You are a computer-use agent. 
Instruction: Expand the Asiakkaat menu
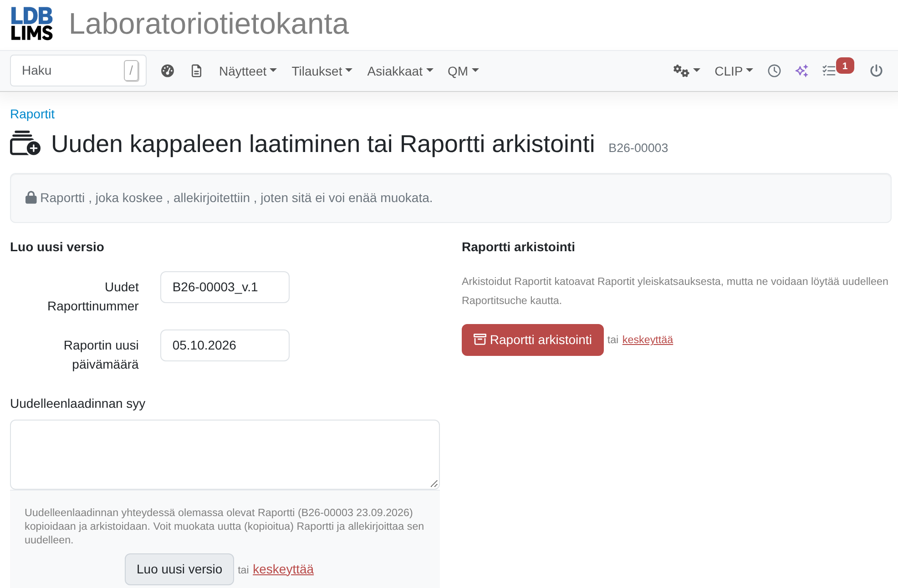[x=400, y=71]
